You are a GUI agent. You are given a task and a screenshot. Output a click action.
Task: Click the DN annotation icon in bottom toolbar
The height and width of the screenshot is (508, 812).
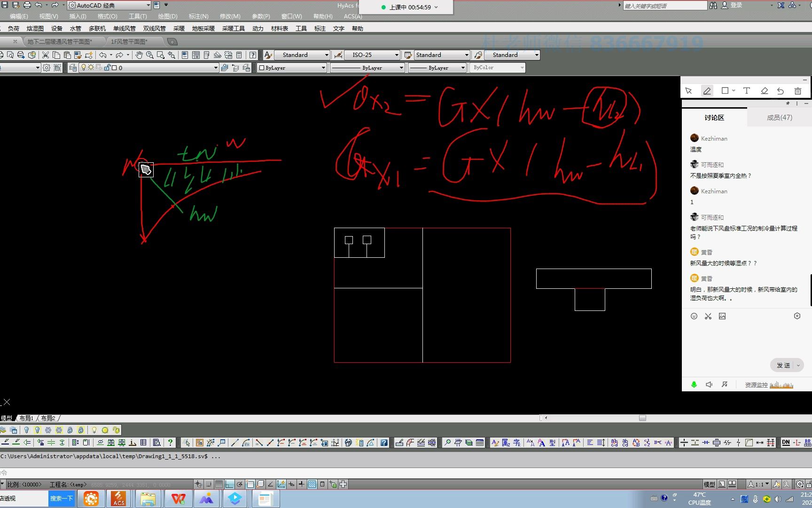786,443
